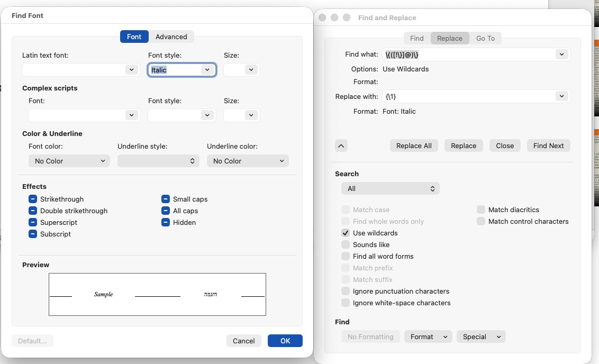Image resolution: width=599 pixels, height=364 pixels.
Task: Switch to the Font tab in Find Font
Action: (x=134, y=37)
